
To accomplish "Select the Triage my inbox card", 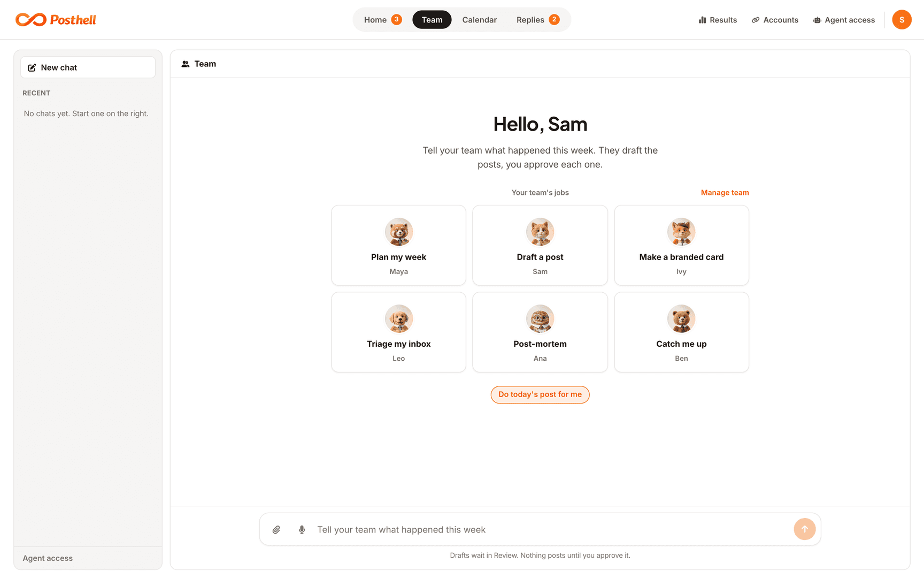I will click(399, 332).
